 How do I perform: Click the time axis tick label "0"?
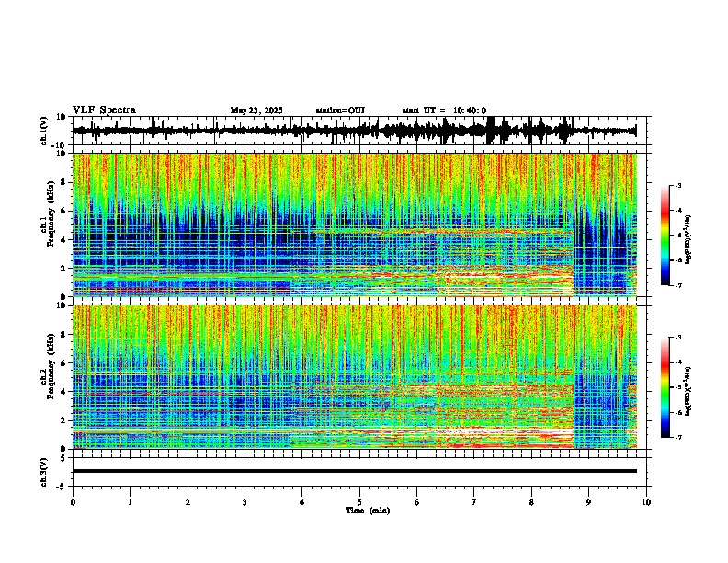point(73,502)
